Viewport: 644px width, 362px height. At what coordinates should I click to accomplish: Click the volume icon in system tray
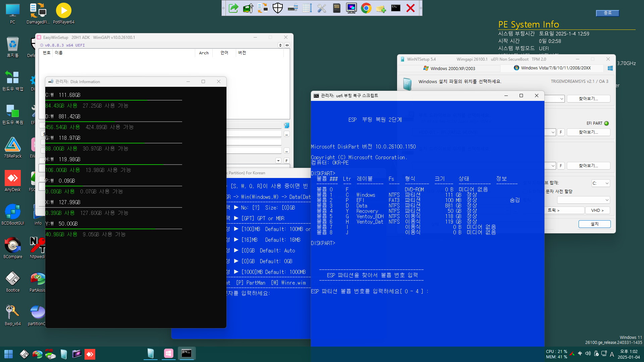pos(588,354)
